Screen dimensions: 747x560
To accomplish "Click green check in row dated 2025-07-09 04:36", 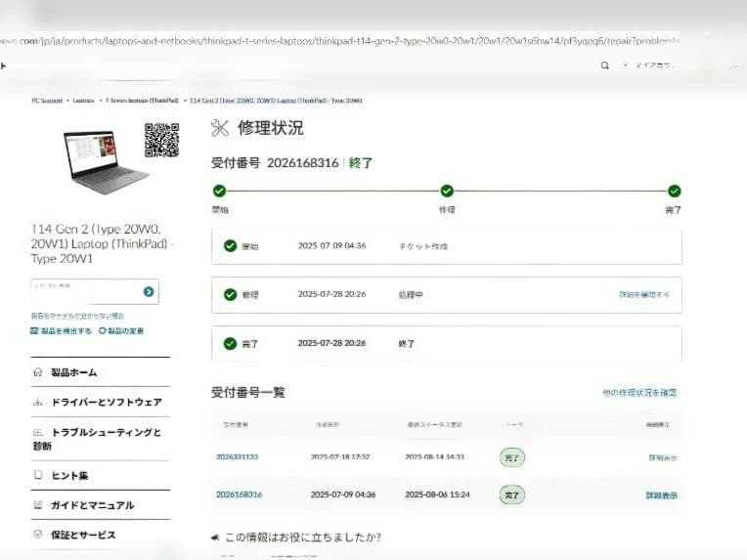I will pos(230,245).
